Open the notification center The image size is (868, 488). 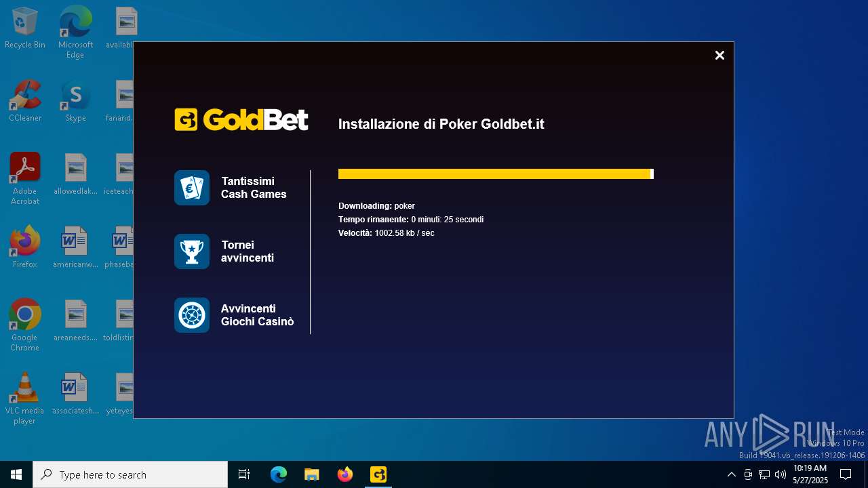846,474
